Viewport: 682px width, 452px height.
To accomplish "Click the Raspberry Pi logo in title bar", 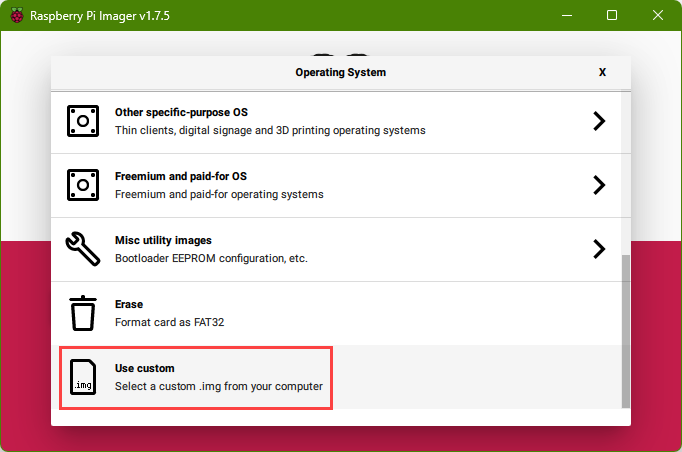I will (17, 15).
